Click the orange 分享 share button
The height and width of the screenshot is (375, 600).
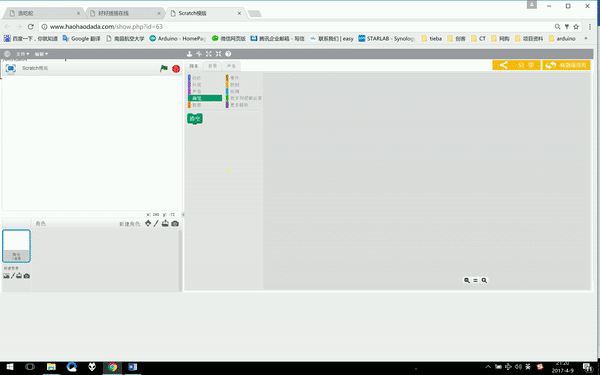click(516, 65)
